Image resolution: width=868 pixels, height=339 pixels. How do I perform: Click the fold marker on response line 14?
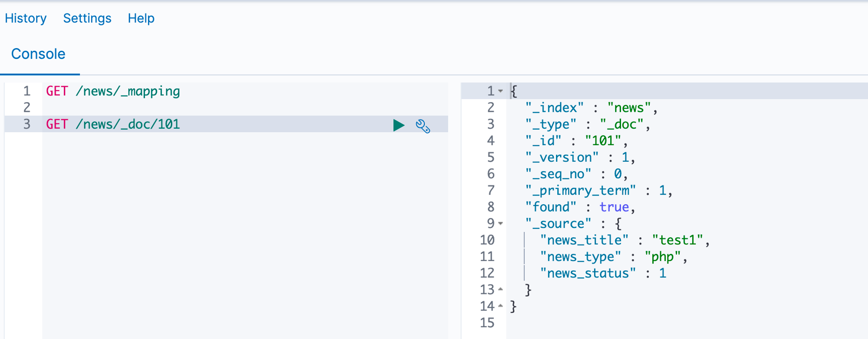coord(500,306)
